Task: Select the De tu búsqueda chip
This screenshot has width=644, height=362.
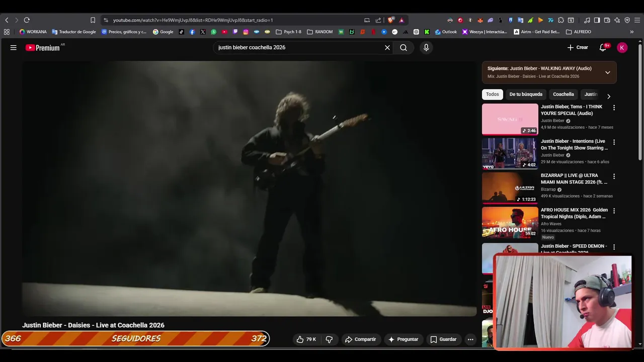Action: click(x=526, y=94)
